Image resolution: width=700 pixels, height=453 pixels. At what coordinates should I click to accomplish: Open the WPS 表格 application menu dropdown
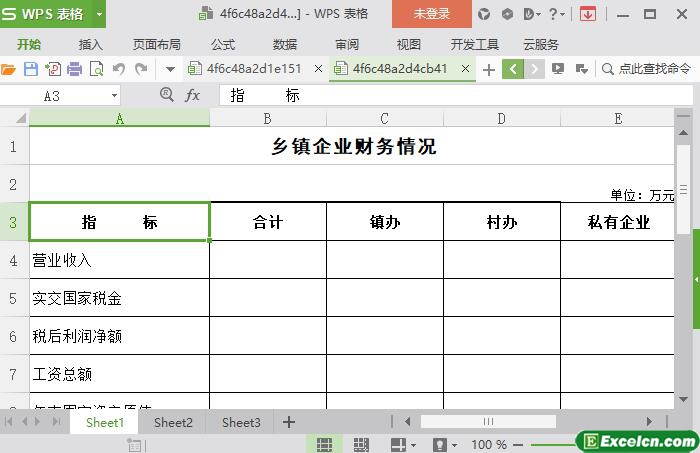tap(99, 14)
